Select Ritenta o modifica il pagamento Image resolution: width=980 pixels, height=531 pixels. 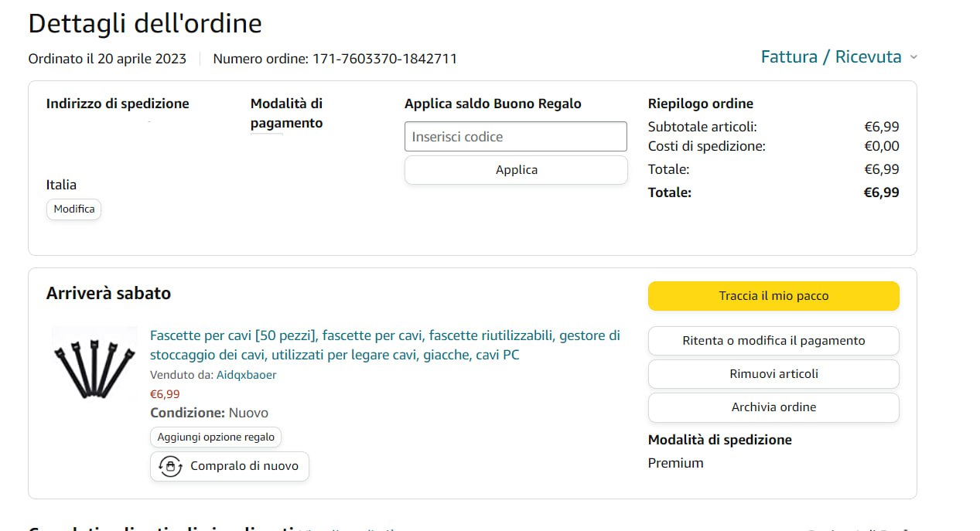773,341
